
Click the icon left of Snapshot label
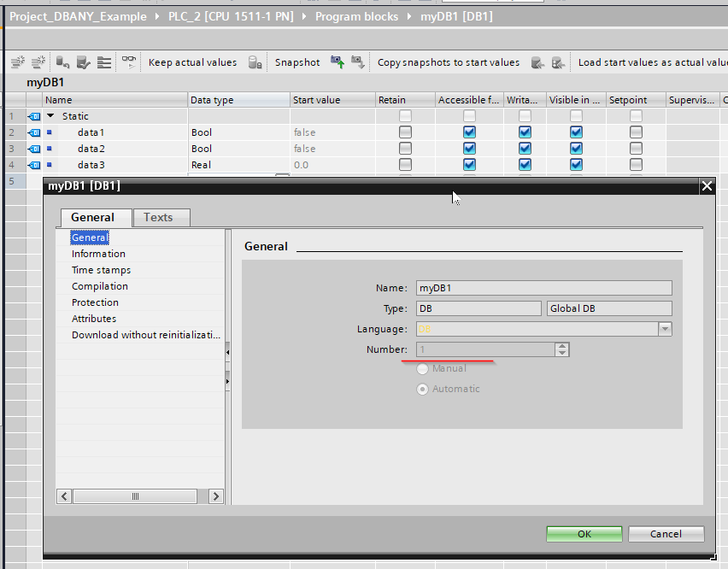(255, 62)
